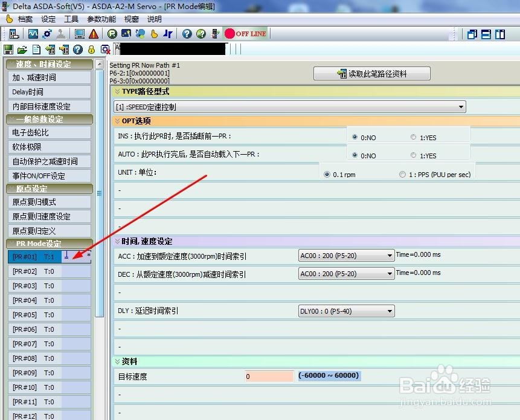520x420 pixels.
Task: Open 电子齿轮比 settings
Action: (50, 133)
